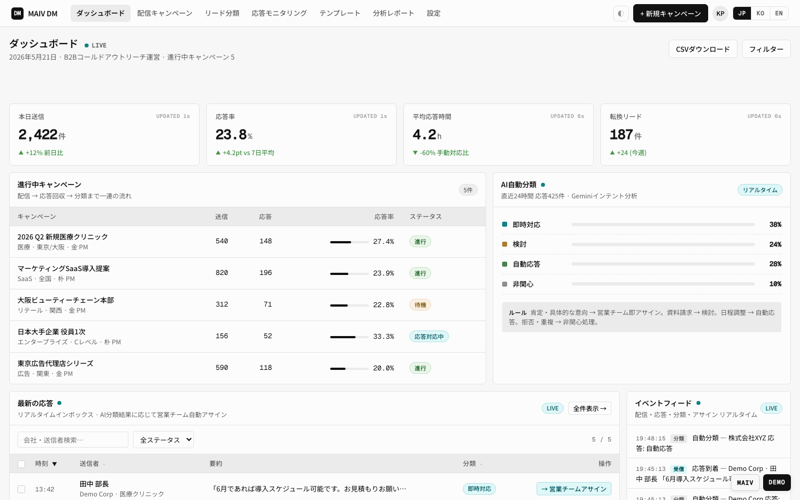This screenshot has height=500, width=800.
Task: Click the 5件 count badge
Action: (x=468, y=190)
